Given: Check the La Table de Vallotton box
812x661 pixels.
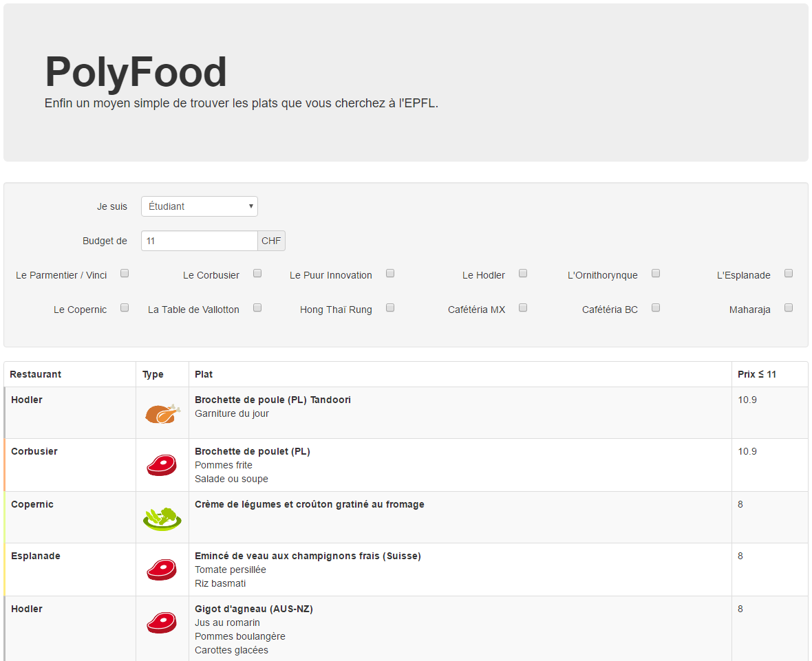Looking at the screenshot, I should 257,307.
